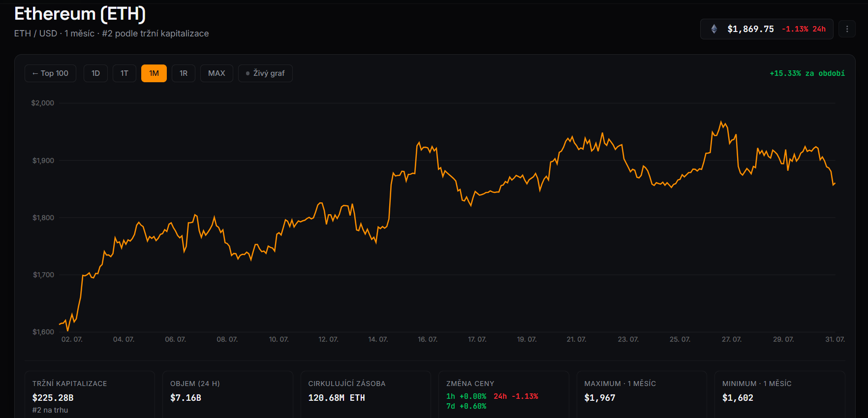Select the MAX time range tab

[217, 73]
